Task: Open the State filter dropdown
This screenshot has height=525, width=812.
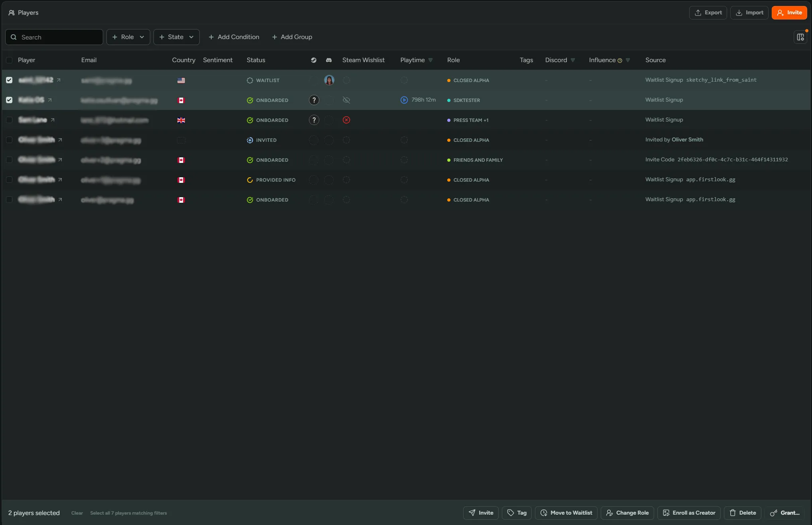Action: pyautogui.click(x=176, y=37)
